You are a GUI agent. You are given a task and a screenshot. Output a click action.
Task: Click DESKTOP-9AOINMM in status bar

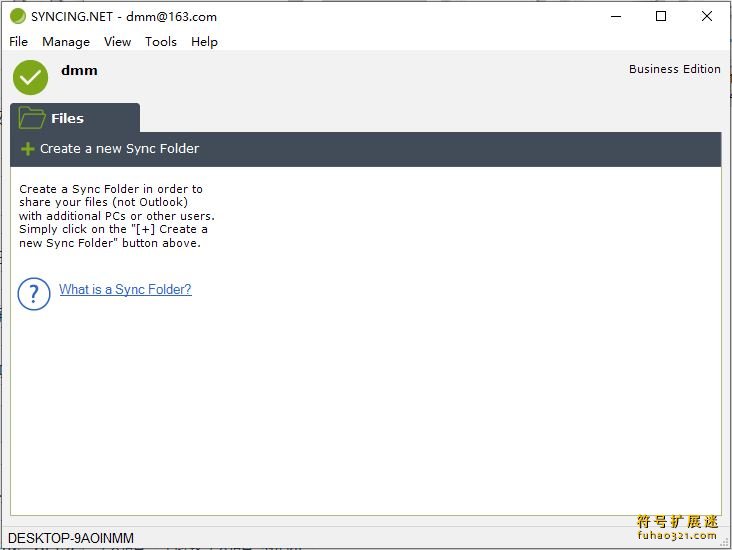tap(71, 538)
